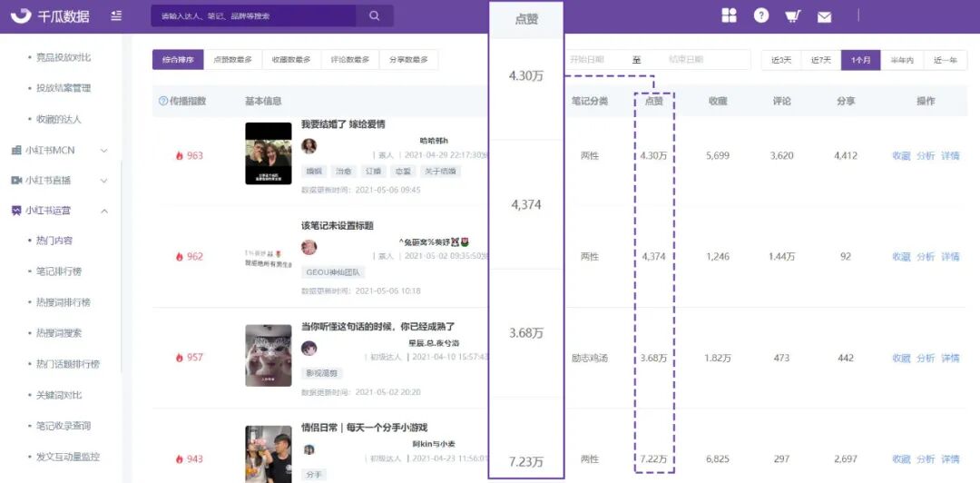The image size is (980, 483).
Task: Open note title 我要结婚了 嫁给爱情
Action: point(343,124)
